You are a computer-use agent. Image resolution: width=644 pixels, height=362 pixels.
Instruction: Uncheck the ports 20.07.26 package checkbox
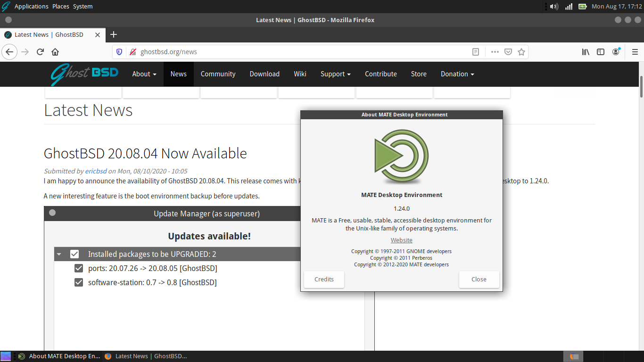pyautogui.click(x=79, y=268)
